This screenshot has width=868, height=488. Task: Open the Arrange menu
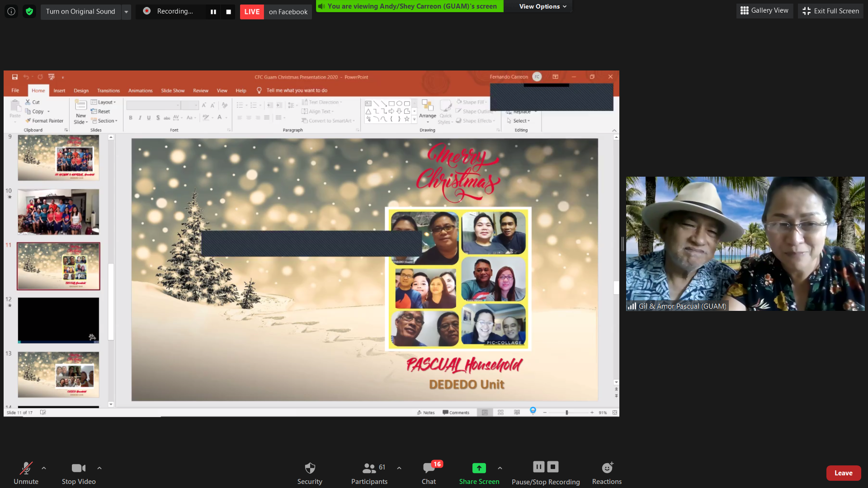[428, 111]
